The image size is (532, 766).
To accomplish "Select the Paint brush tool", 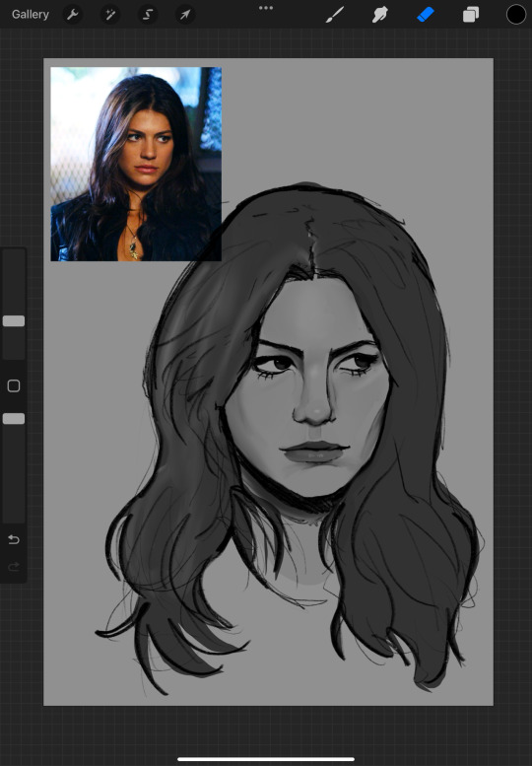I will click(x=335, y=15).
